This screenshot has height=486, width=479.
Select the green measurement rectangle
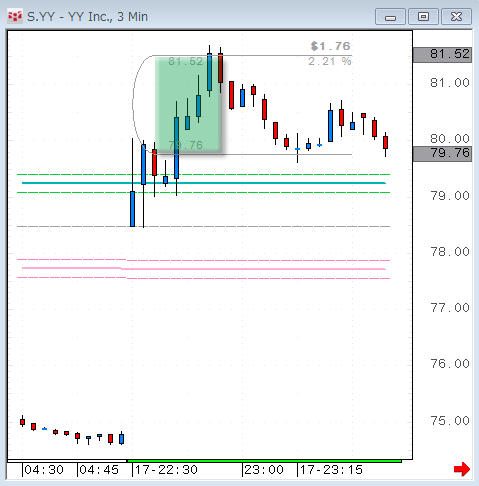(x=189, y=105)
